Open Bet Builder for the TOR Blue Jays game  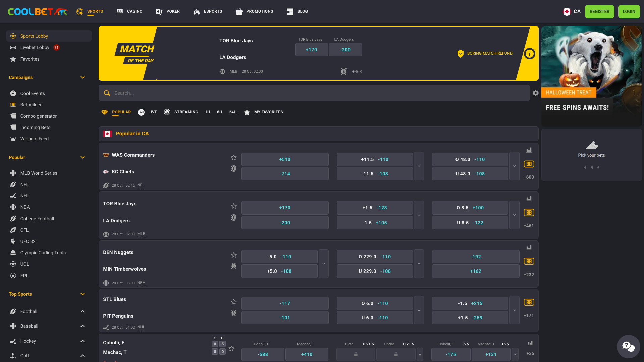click(x=529, y=212)
